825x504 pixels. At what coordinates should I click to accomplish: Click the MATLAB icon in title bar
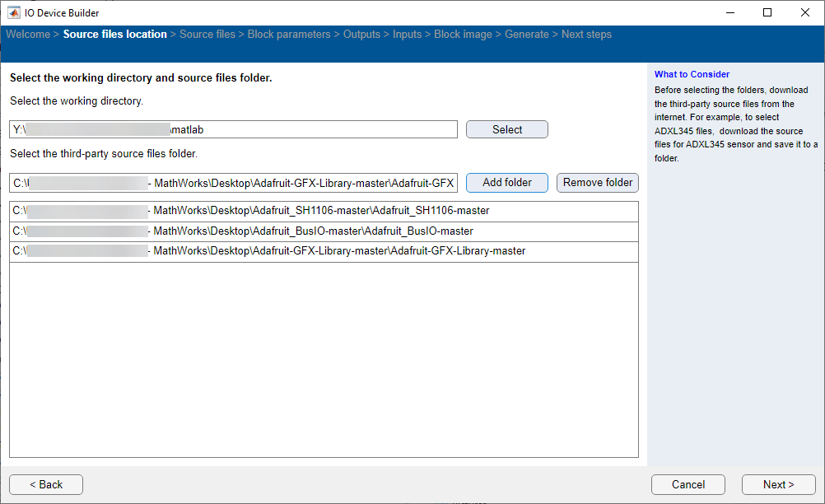14,12
